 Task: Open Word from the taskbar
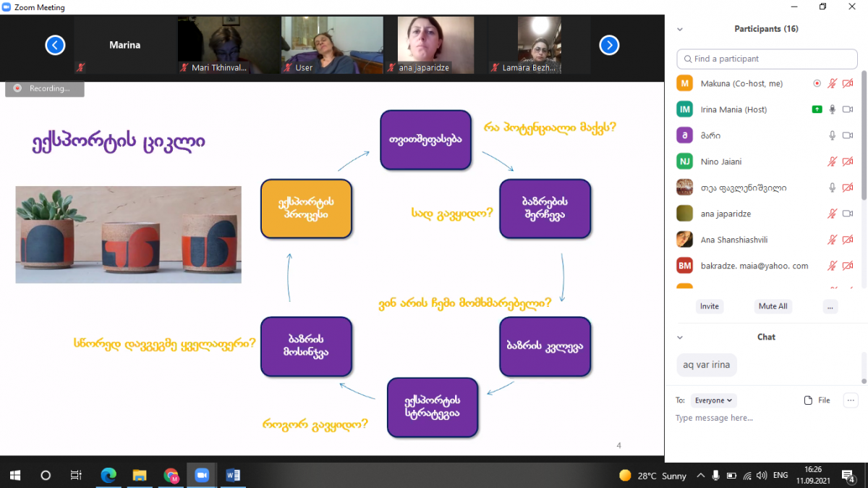tap(233, 475)
